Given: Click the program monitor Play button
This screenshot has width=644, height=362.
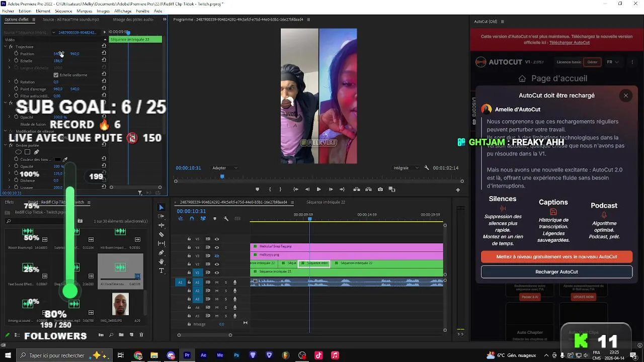Looking at the screenshot, I should (x=318, y=190).
